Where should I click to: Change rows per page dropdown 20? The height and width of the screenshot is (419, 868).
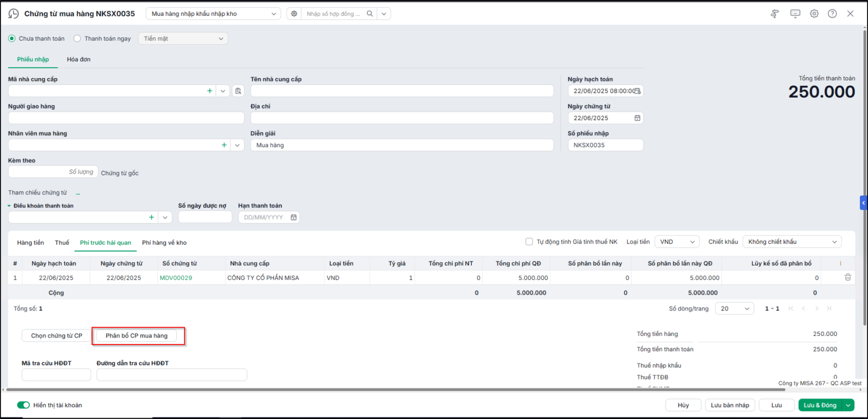(735, 308)
